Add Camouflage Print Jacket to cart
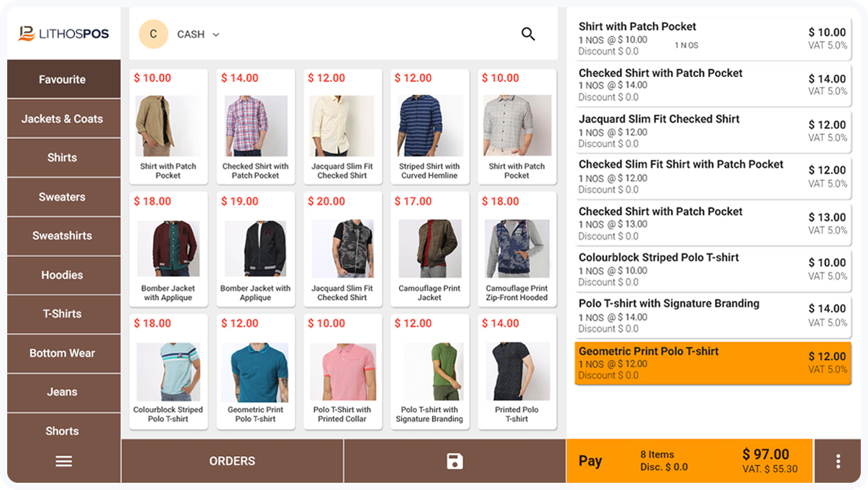This screenshot has width=868, height=490. tap(429, 249)
